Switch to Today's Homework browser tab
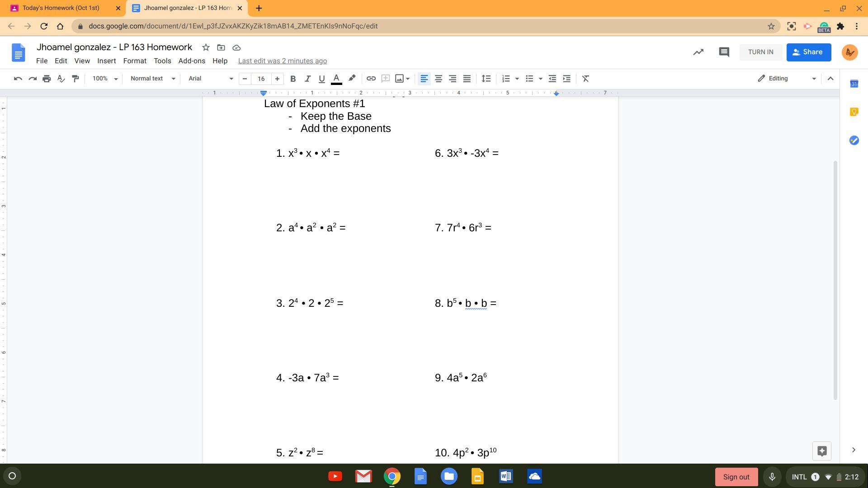Image resolution: width=868 pixels, height=488 pixels. click(x=61, y=8)
